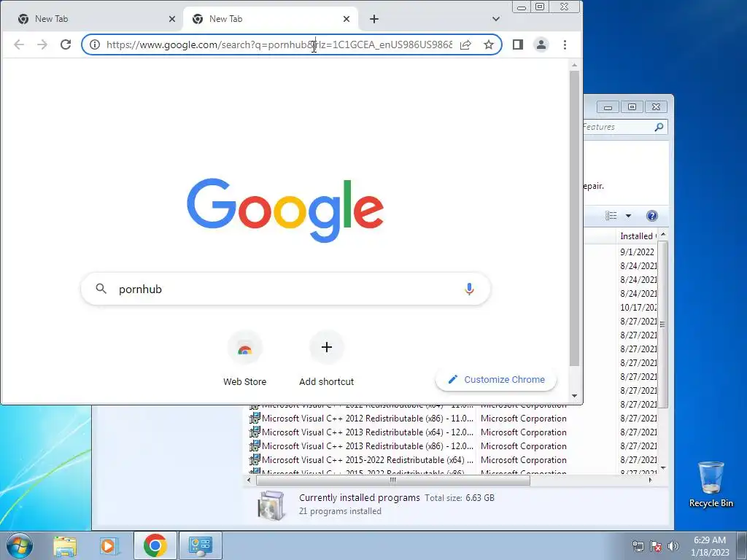747x560 pixels.
Task: Click the search magnifier icon in Google box
Action: (101, 289)
